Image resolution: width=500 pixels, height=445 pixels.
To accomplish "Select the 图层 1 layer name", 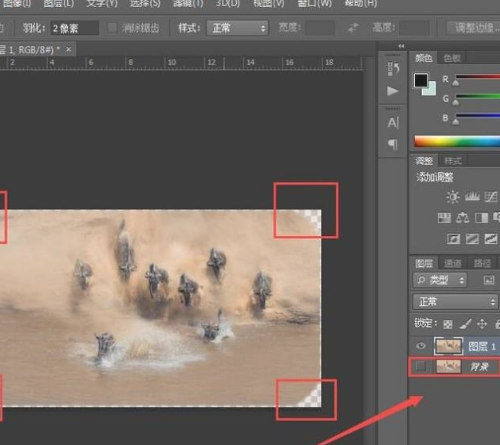I will coord(482,346).
